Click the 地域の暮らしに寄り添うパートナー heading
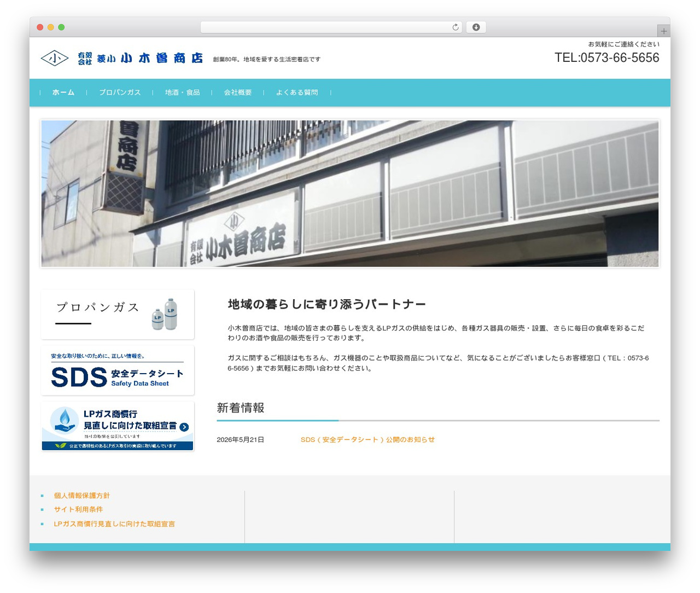 coord(326,304)
